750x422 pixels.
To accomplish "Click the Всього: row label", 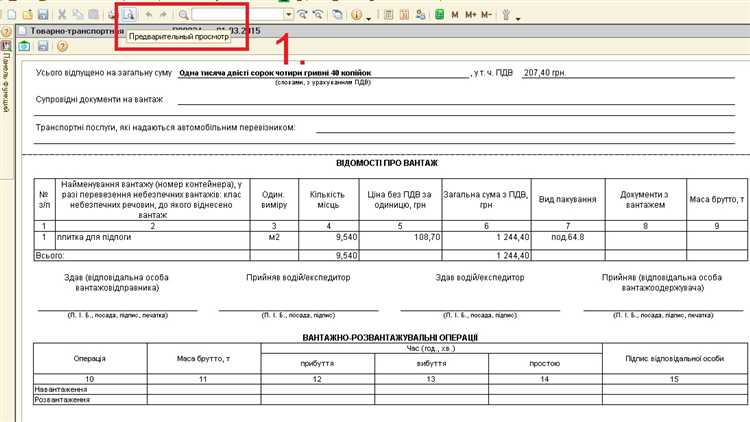I will (50, 255).
